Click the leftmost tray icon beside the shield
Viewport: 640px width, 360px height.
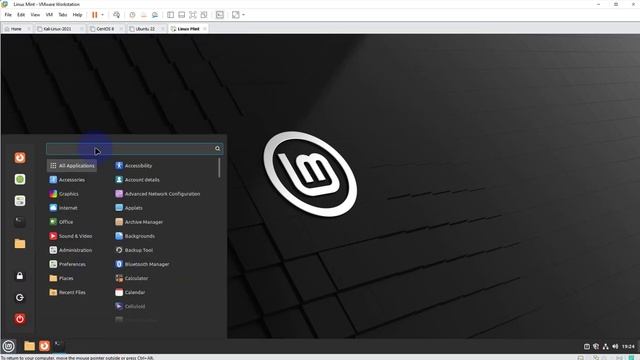pyautogui.click(x=587, y=347)
